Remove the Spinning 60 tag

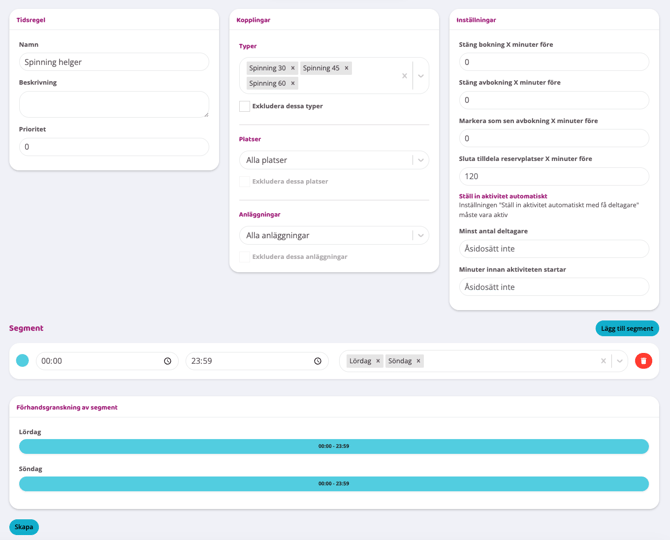[293, 83]
